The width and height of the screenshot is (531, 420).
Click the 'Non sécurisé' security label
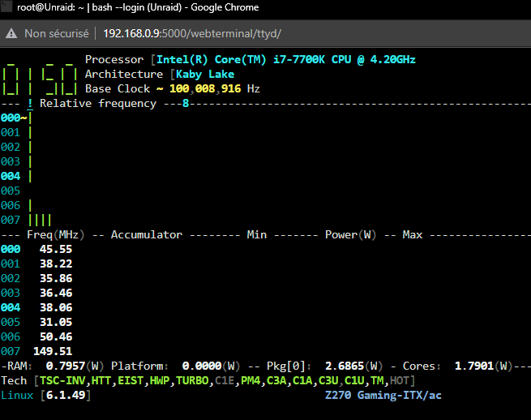click(x=57, y=33)
